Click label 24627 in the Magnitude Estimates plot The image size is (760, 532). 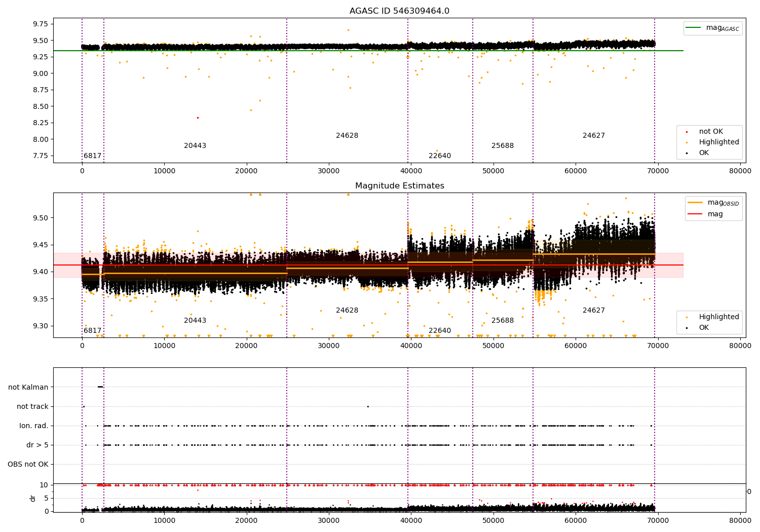594,310
